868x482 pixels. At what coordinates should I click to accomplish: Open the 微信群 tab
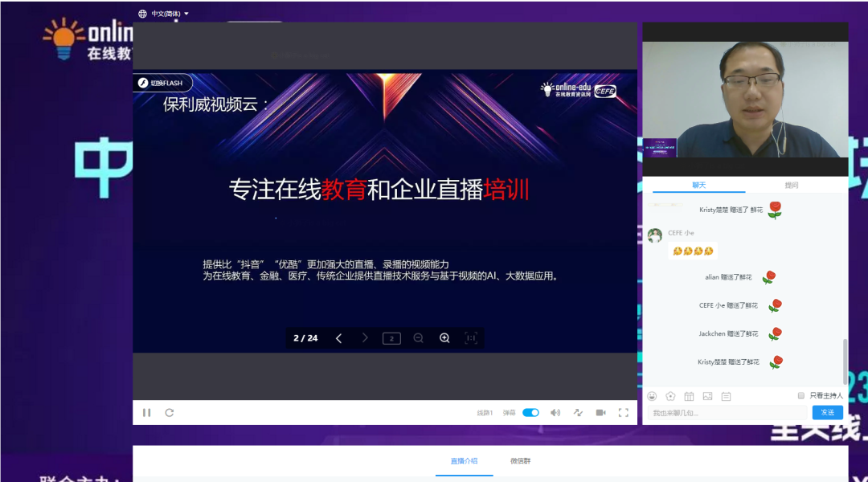520,461
